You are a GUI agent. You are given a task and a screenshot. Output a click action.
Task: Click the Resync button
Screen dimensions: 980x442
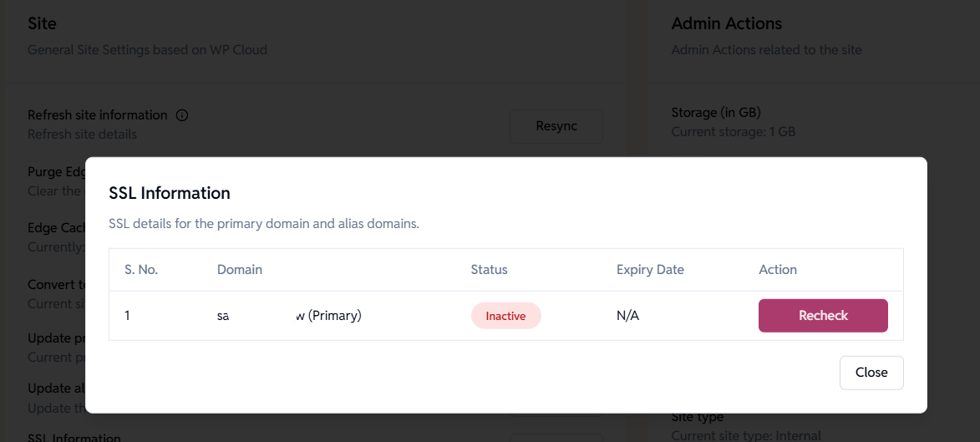(x=556, y=126)
